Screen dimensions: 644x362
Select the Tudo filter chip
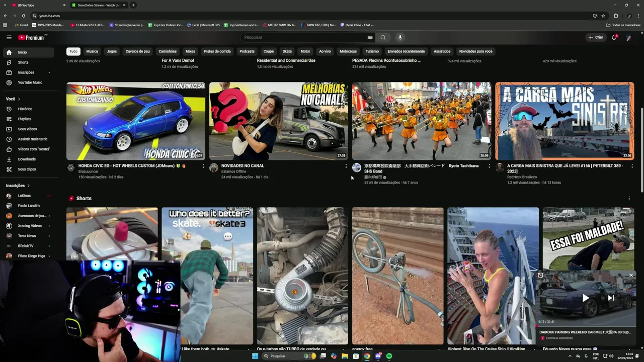point(73,51)
